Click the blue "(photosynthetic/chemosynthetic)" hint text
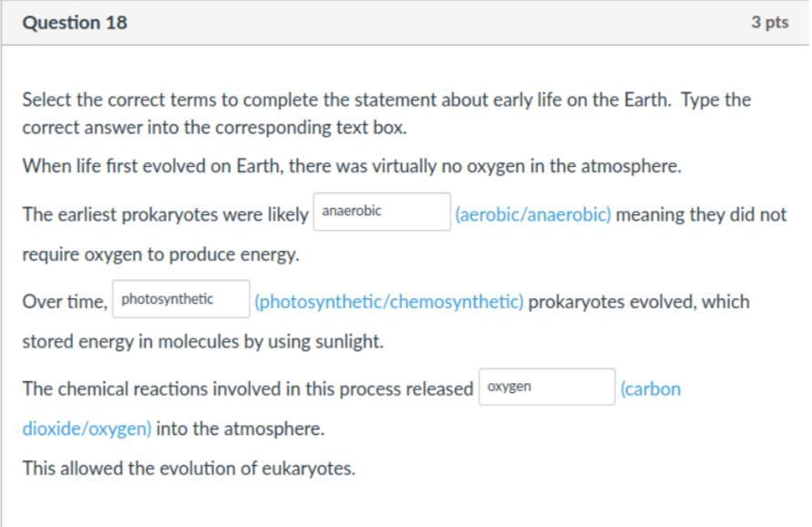The width and height of the screenshot is (812, 527). coord(389,302)
